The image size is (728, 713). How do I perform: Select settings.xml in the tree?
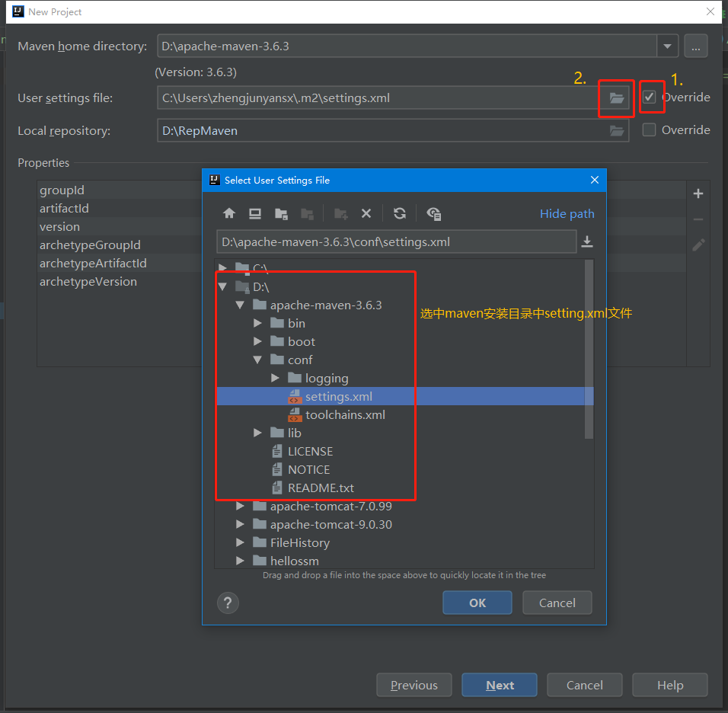405,396
